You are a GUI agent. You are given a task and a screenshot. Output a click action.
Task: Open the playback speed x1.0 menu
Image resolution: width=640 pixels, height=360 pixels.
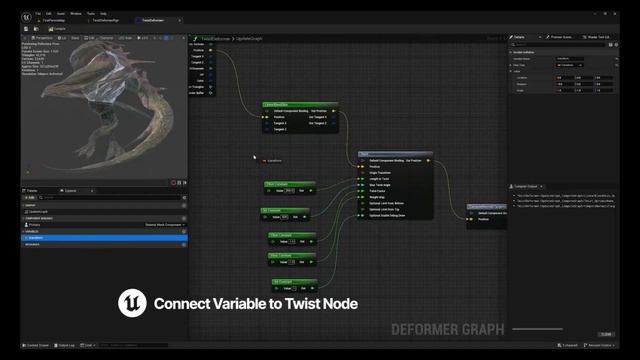coord(143,38)
